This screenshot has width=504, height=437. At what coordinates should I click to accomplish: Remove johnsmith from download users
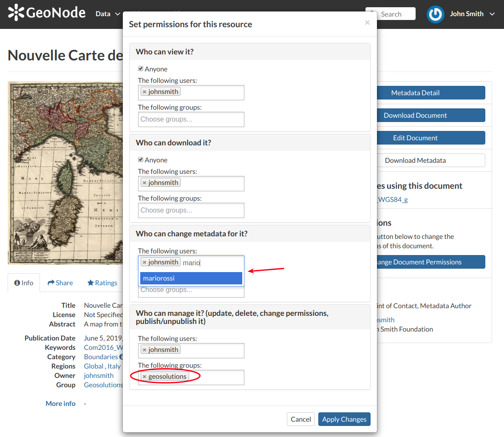144,183
